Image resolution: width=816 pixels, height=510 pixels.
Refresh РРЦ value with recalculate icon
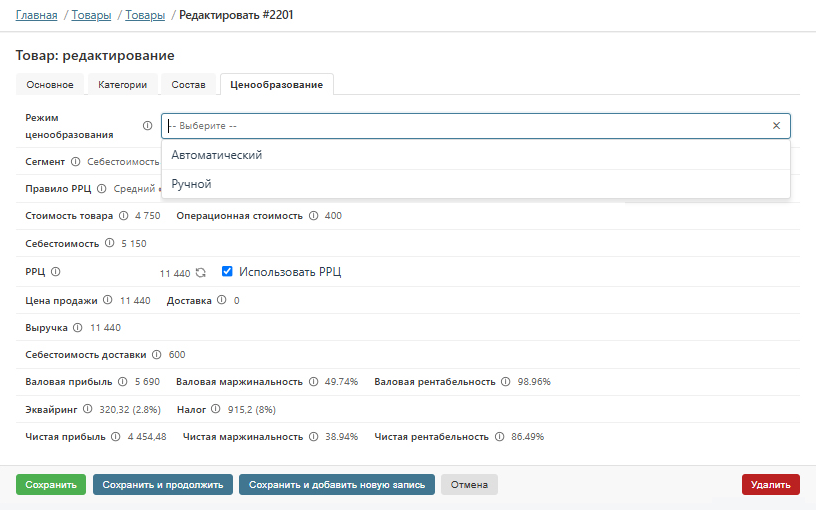pos(201,273)
